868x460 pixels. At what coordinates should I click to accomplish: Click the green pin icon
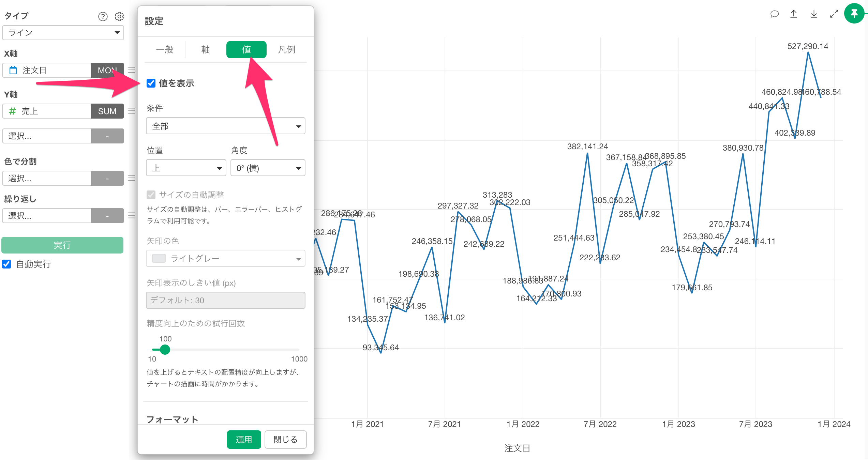coord(854,14)
